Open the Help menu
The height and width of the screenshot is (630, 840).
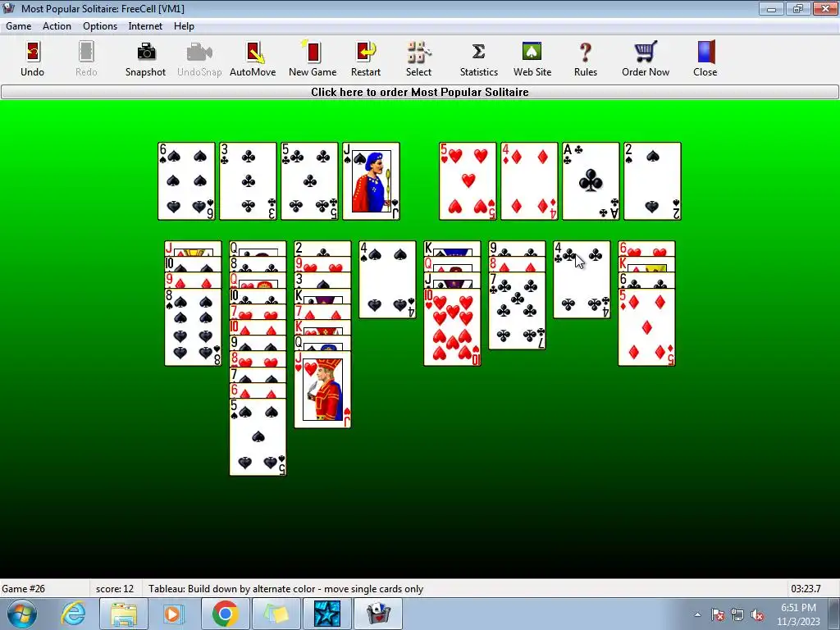(184, 26)
